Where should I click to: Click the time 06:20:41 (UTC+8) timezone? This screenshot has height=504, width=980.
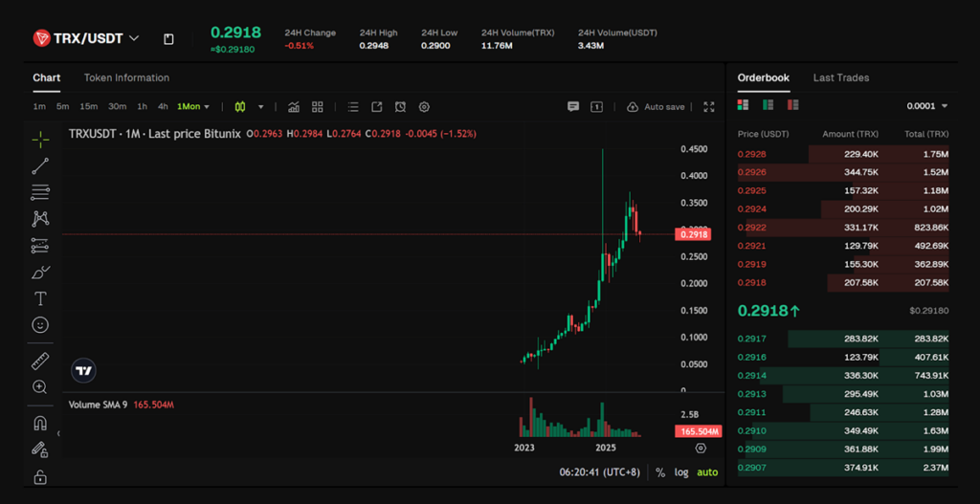click(x=599, y=472)
